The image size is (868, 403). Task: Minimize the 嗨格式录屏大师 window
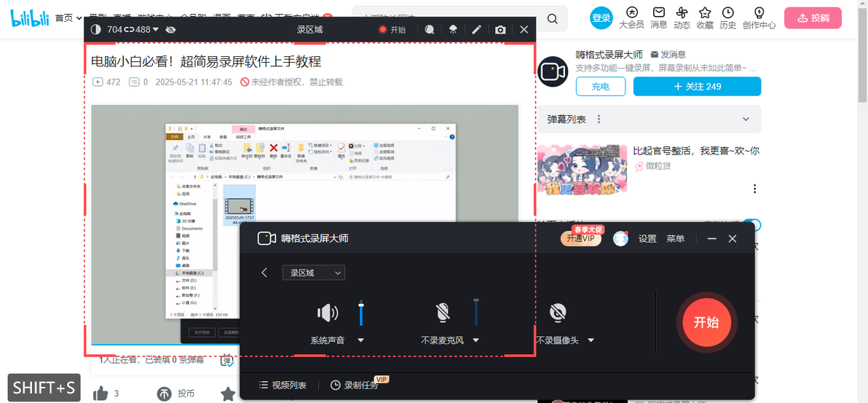(712, 239)
